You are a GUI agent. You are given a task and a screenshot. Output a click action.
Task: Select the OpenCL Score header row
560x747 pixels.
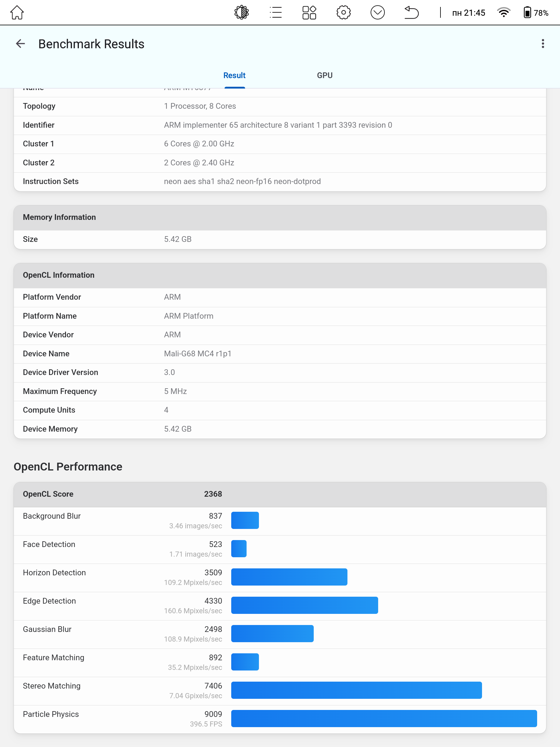point(280,494)
